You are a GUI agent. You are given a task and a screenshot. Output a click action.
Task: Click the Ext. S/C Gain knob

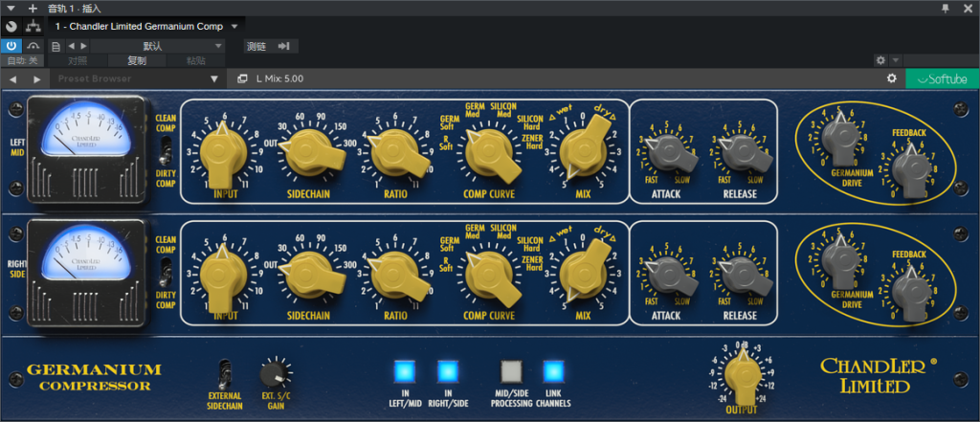[x=274, y=374]
